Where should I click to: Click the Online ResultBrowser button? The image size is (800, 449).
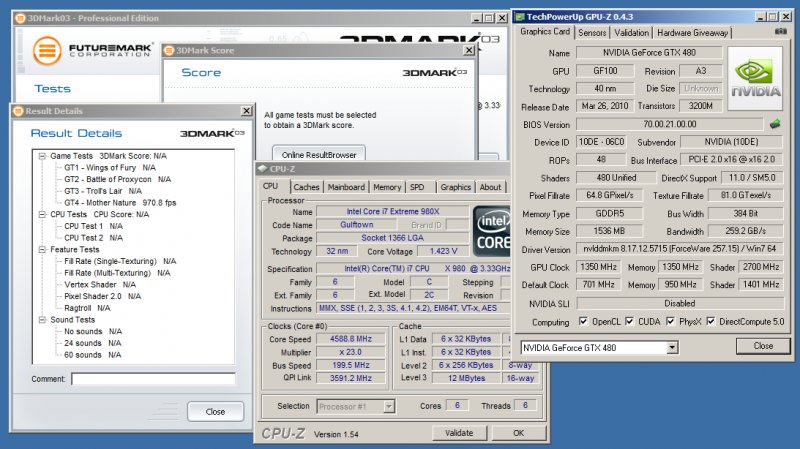pos(319,154)
